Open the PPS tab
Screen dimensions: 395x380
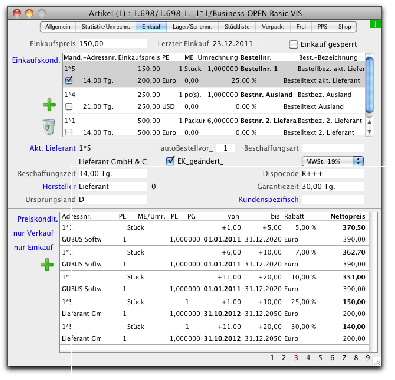tap(322, 27)
